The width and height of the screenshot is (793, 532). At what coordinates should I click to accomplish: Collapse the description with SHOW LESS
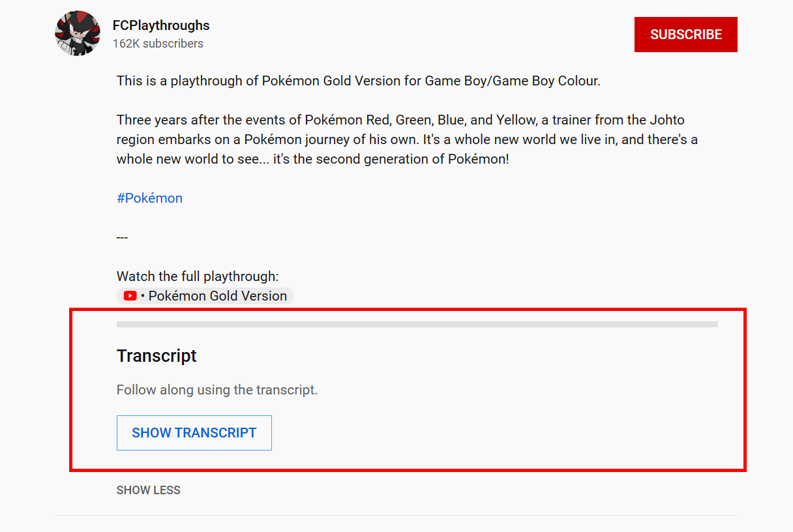(x=148, y=490)
